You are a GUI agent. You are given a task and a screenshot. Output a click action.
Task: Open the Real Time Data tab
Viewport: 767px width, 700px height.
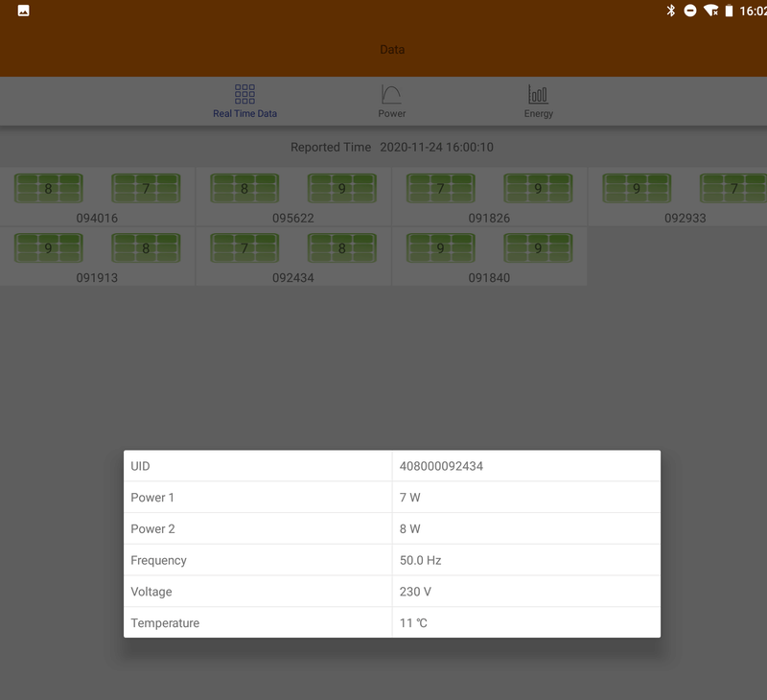[x=244, y=102]
